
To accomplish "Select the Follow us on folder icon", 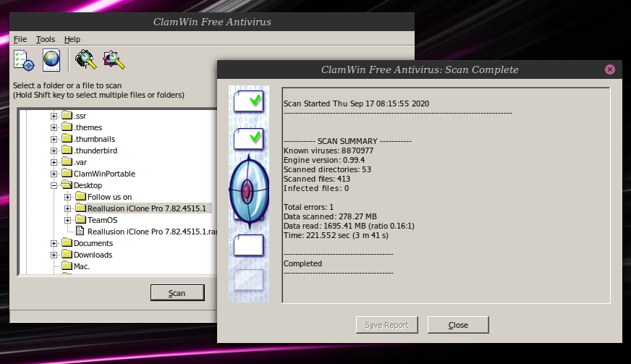I will (x=81, y=197).
